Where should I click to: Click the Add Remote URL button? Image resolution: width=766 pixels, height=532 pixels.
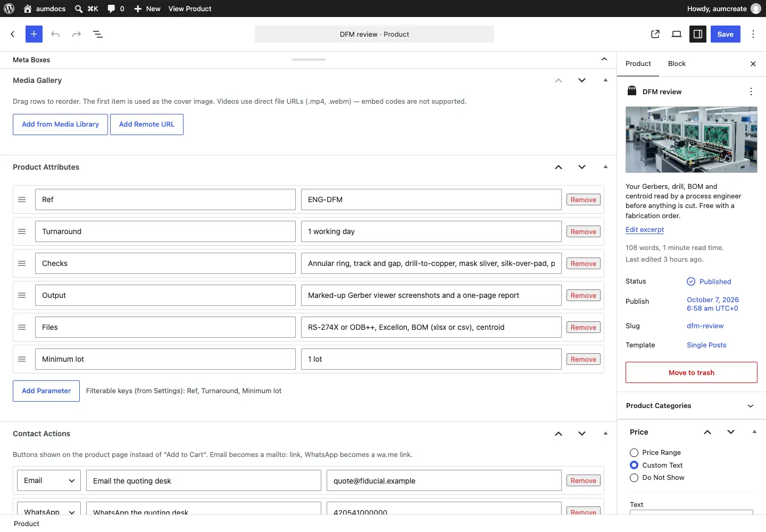click(147, 124)
